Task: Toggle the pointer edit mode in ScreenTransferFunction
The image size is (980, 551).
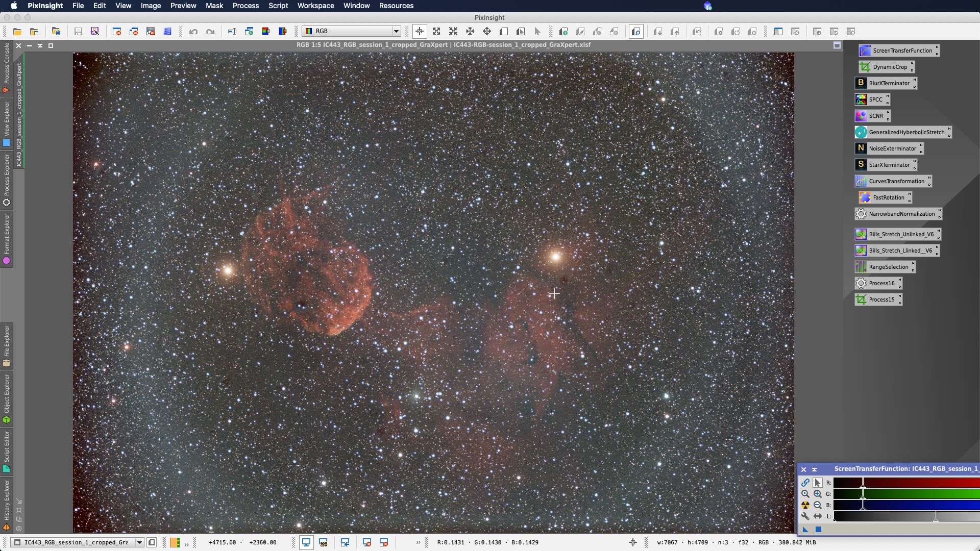Action: pos(818,483)
